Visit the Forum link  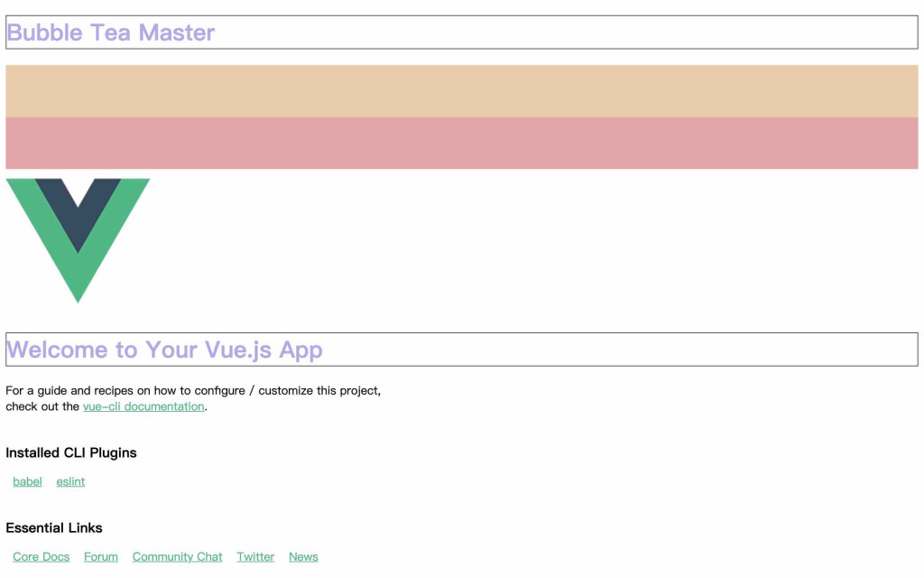pyautogui.click(x=101, y=556)
